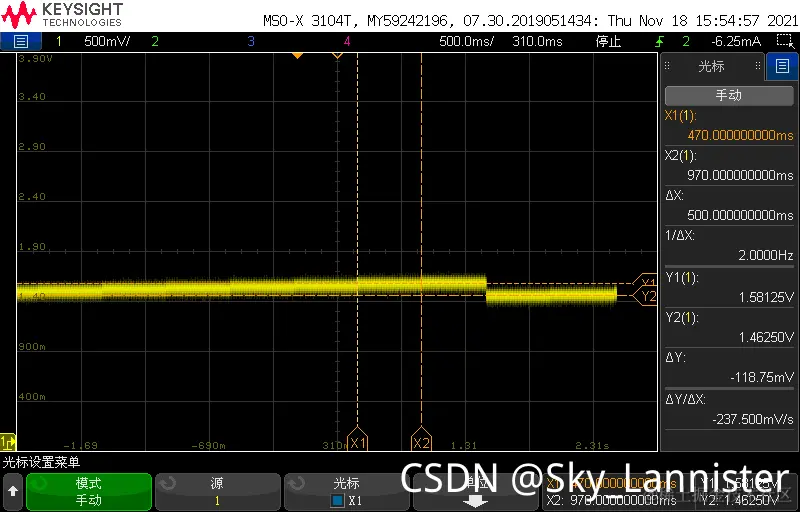
Task: Click the solid orange trigger time triangle
Action: coord(297,56)
